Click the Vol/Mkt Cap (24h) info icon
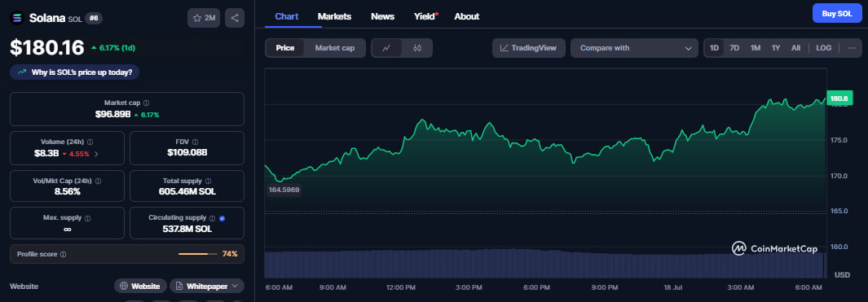Image resolution: width=868 pixels, height=302 pixels. (x=99, y=181)
